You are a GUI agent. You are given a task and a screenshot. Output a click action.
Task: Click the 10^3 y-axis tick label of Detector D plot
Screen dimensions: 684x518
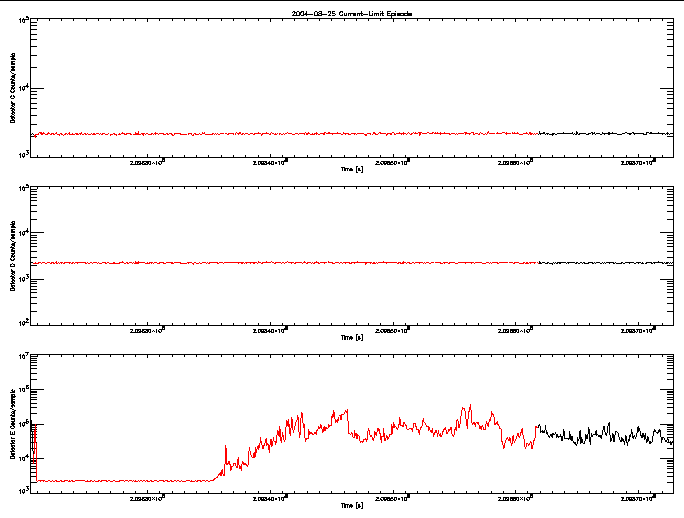(x=24, y=278)
